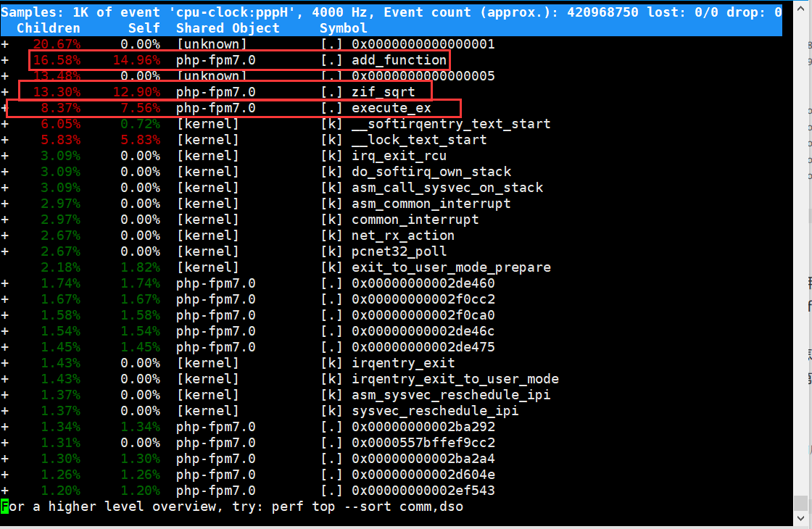The height and width of the screenshot is (529, 812).
Task: Select the 0x00000000002d604e address
Action: point(423,475)
